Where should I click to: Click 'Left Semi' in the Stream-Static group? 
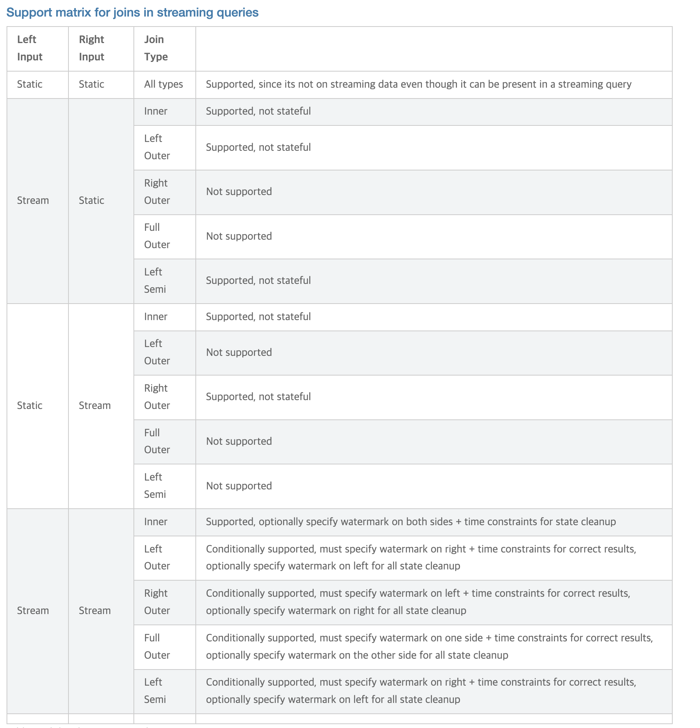click(x=155, y=281)
